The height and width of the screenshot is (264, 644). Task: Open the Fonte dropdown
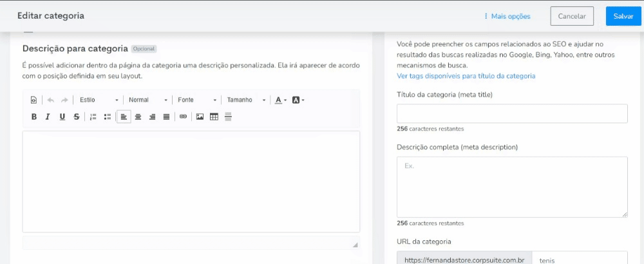(196, 100)
